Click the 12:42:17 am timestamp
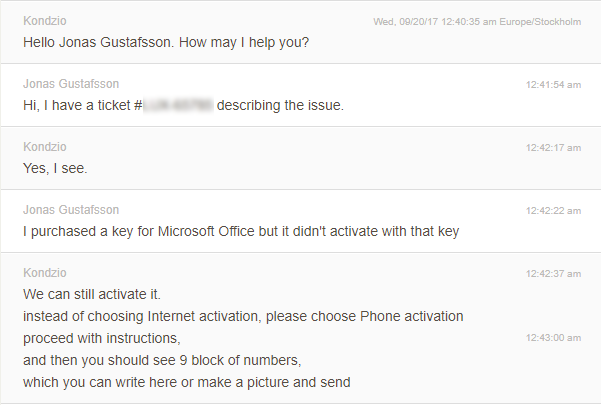The image size is (601, 405). [553, 148]
